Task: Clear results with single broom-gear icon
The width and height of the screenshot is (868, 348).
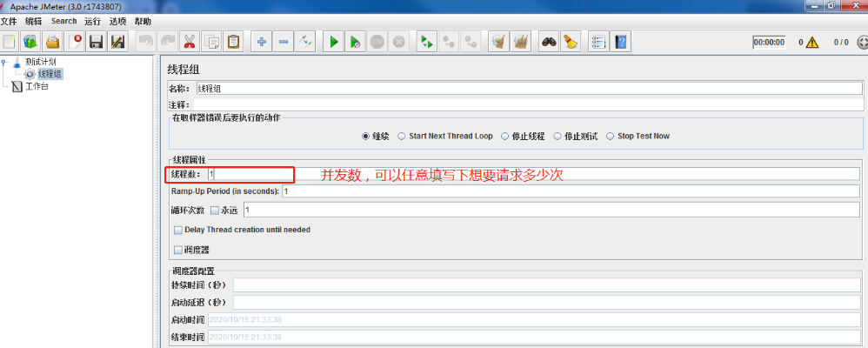Action: [499, 42]
